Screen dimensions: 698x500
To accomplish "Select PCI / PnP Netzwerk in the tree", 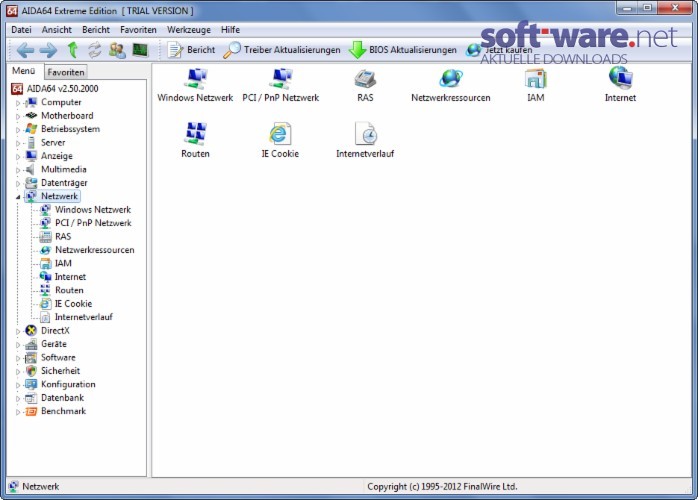I will point(93,223).
